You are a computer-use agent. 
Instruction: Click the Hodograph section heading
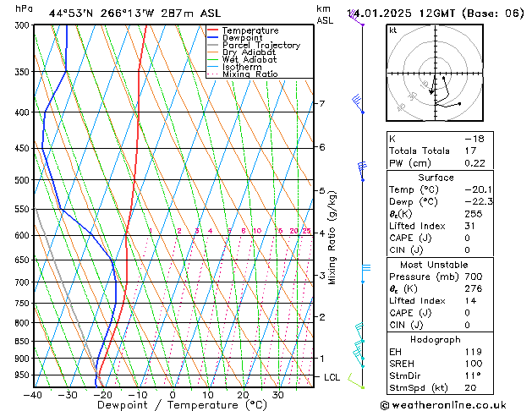point(436,340)
